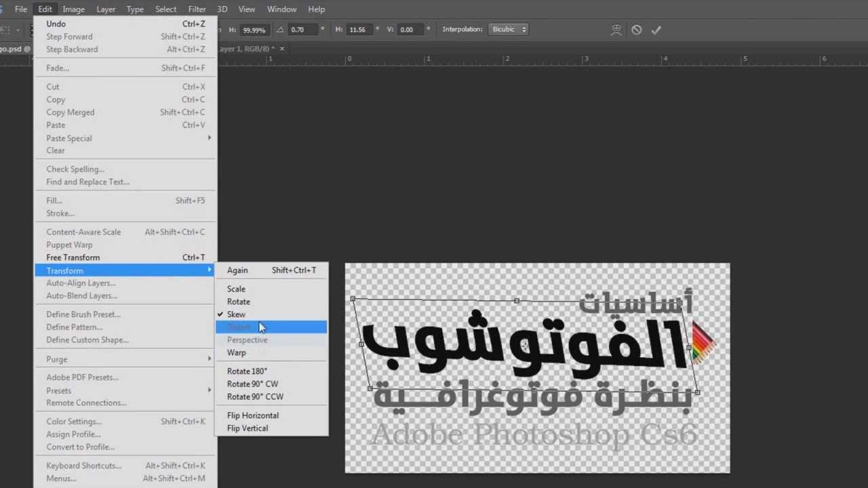The width and height of the screenshot is (868, 488).
Task: Choose Content-Aware Scale in Edit menu
Action: click(x=125, y=232)
